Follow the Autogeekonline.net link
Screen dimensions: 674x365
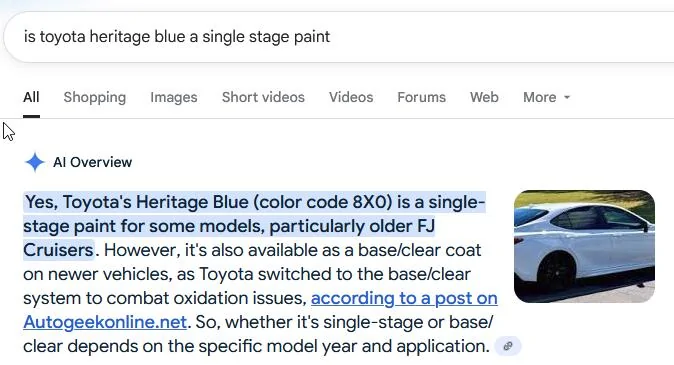(105, 322)
